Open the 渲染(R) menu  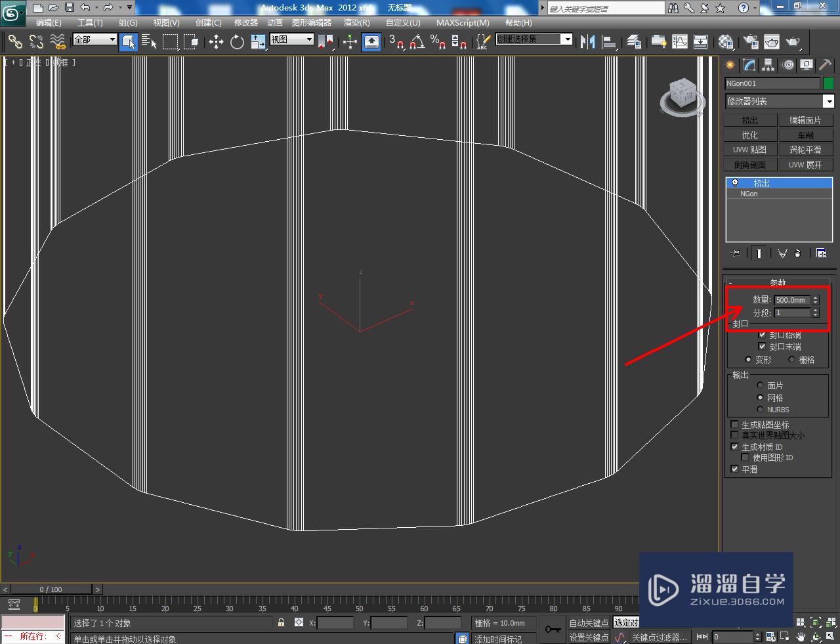click(x=357, y=22)
